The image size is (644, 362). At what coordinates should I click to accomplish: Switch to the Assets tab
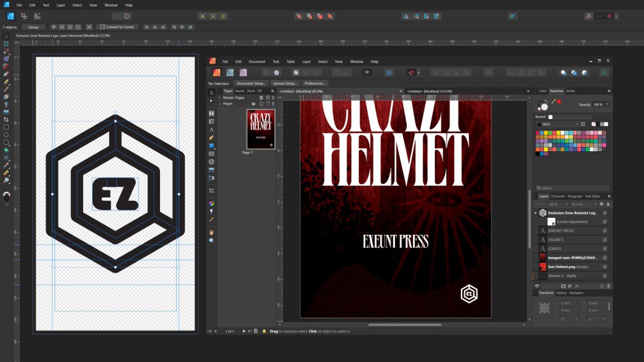pyautogui.click(x=239, y=91)
